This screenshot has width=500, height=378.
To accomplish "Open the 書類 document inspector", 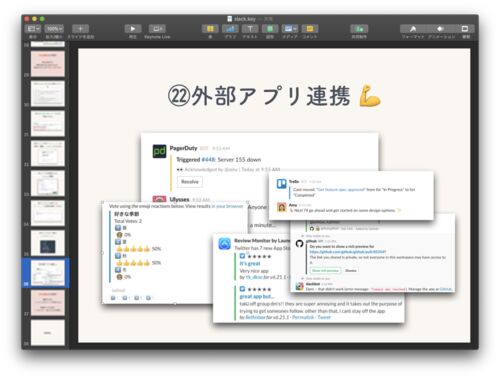I will click(465, 29).
